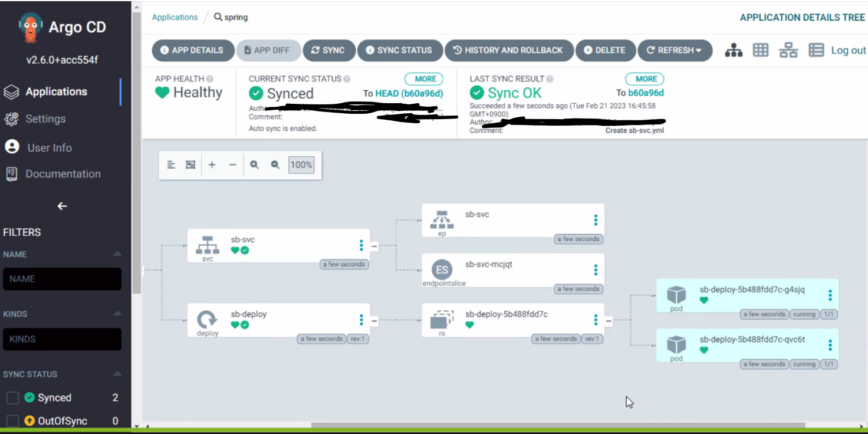Screen dimensions: 868x434
Task: Click the SYNC button
Action: (329, 50)
